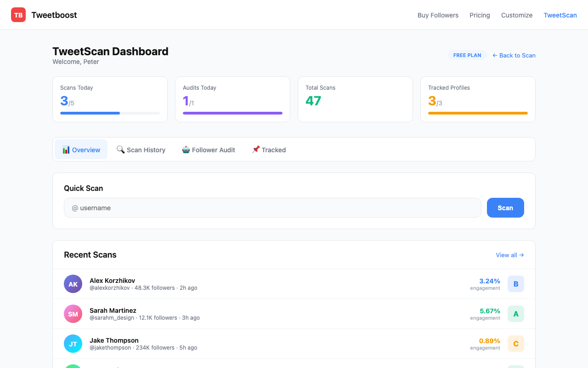Viewport: 588px width, 368px height.
Task: Click the 5.67% engagement value
Action: coord(490,310)
